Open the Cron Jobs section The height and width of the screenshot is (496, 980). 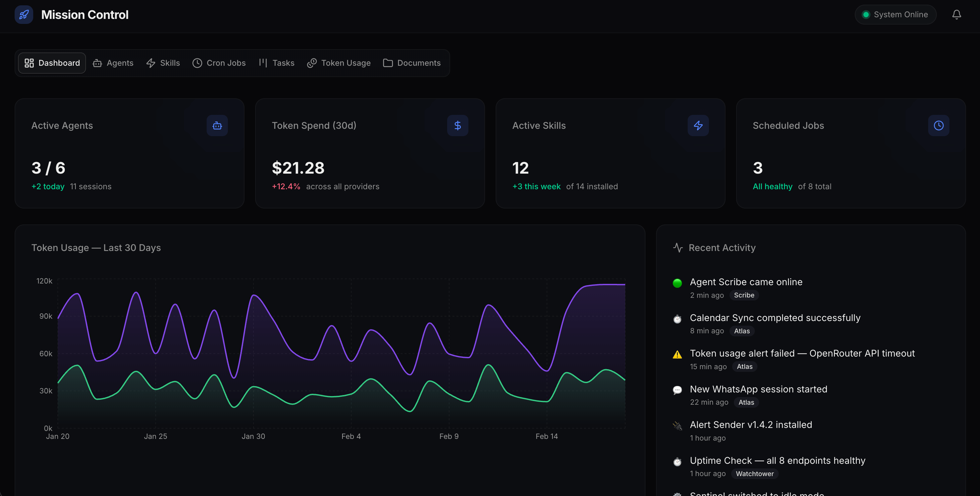point(219,63)
